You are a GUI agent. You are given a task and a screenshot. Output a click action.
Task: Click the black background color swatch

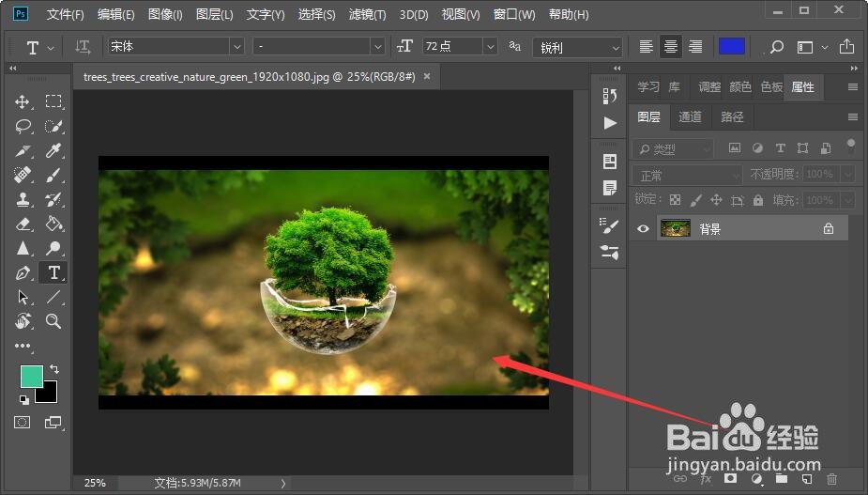click(x=49, y=394)
